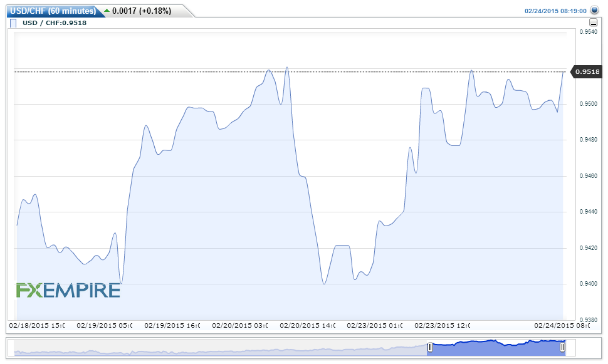This screenshot has width=608, height=364.
Task: Click the change value 0.0017 (+0.18%)
Action: pos(142,11)
